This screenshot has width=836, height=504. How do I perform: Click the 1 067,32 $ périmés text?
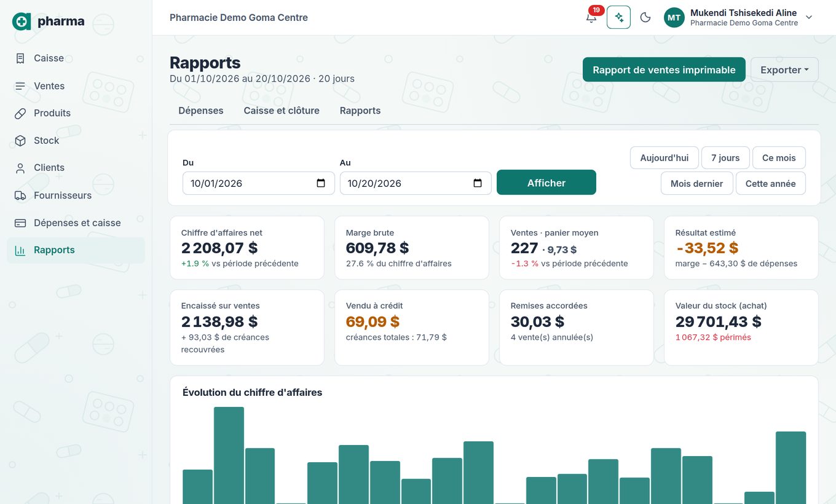(x=713, y=337)
